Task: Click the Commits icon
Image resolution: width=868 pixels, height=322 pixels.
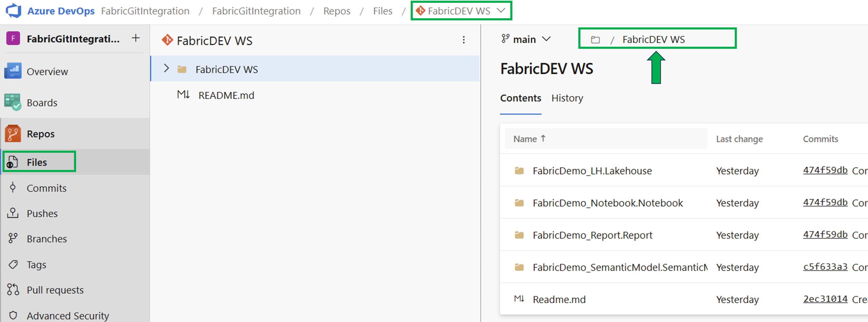Action: point(13,187)
